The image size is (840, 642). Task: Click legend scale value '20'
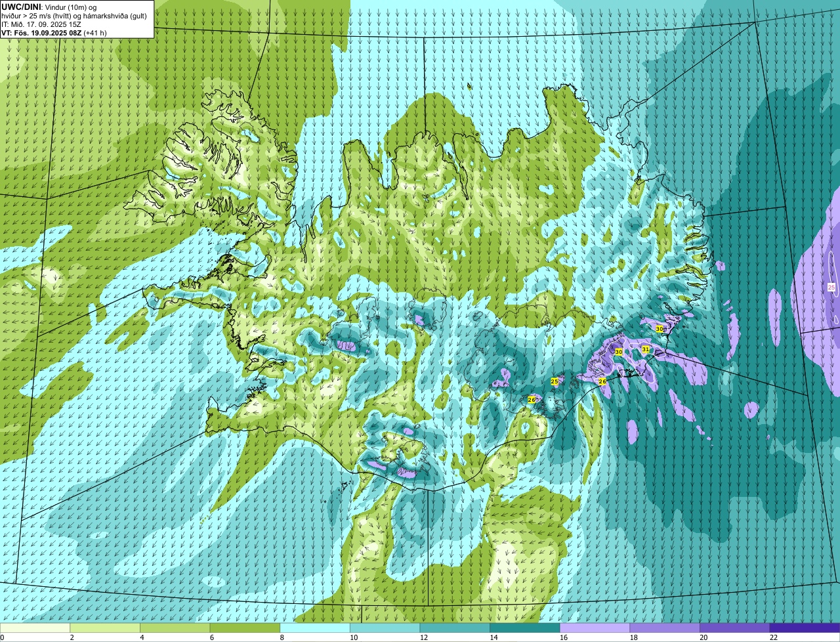[703, 637]
